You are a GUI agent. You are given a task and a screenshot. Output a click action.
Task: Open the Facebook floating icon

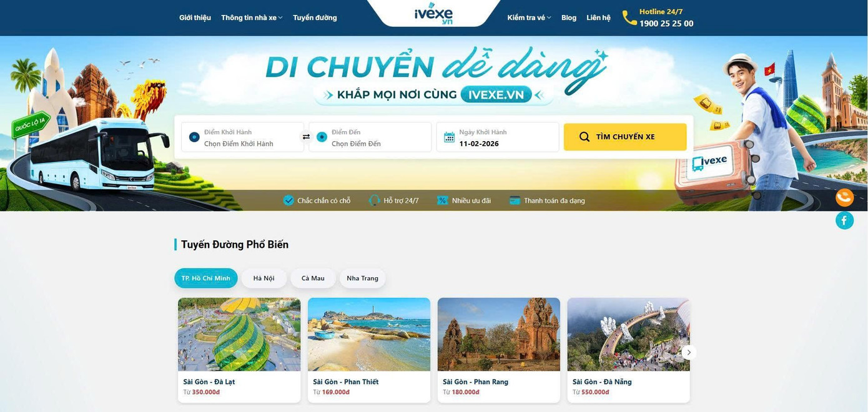[844, 220]
